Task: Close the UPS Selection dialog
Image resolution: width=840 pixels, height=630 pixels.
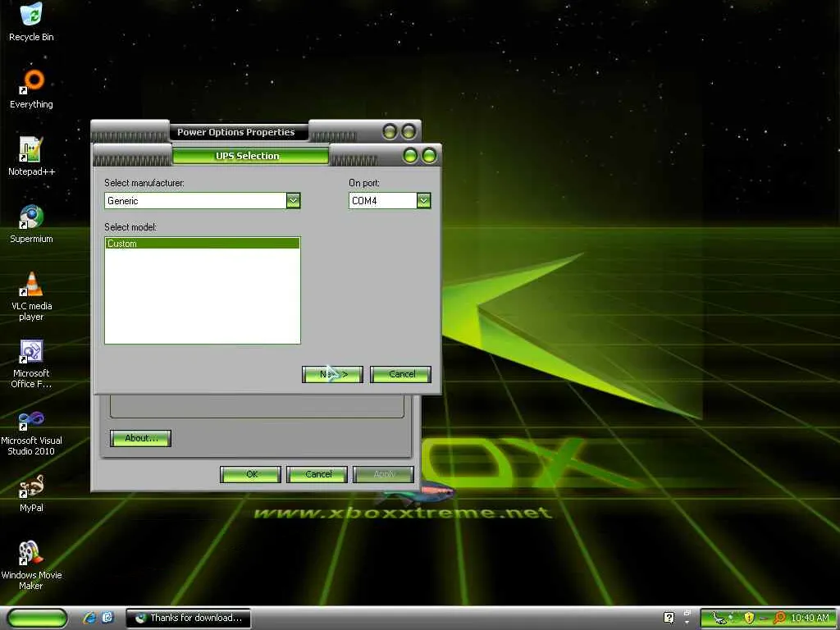Action: pos(429,156)
